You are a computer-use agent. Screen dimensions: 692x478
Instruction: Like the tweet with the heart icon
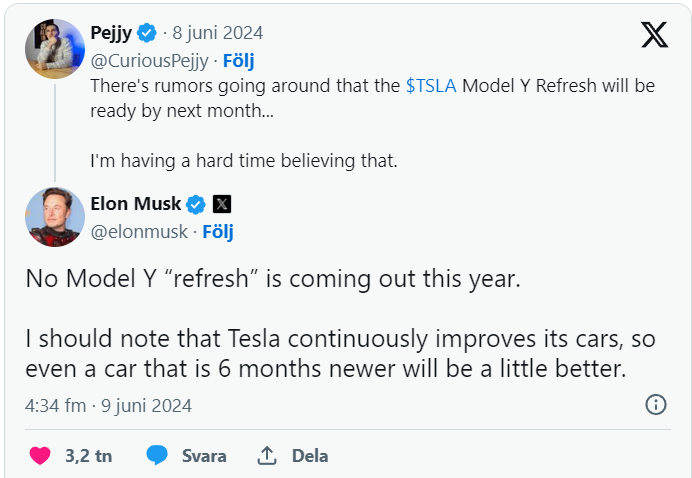tap(40, 456)
